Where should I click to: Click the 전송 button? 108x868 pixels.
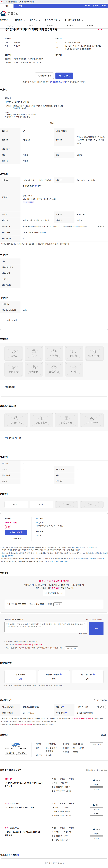[x=96, y=628]
